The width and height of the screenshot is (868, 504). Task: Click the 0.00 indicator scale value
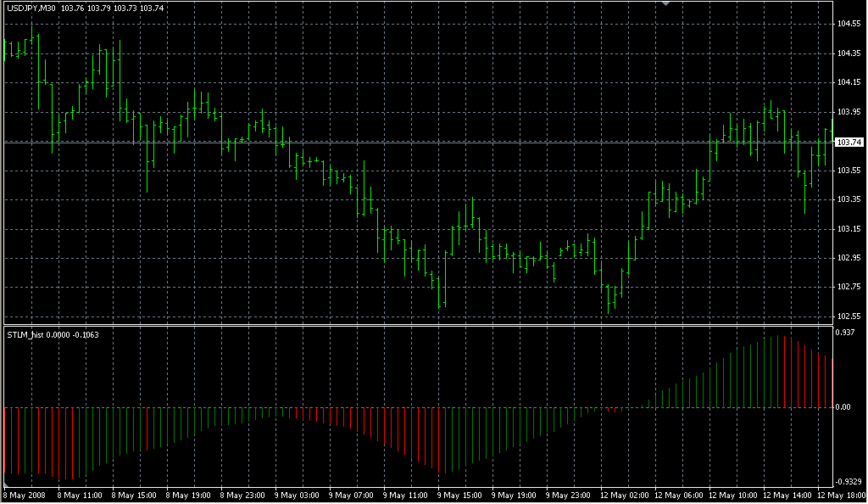(843, 407)
